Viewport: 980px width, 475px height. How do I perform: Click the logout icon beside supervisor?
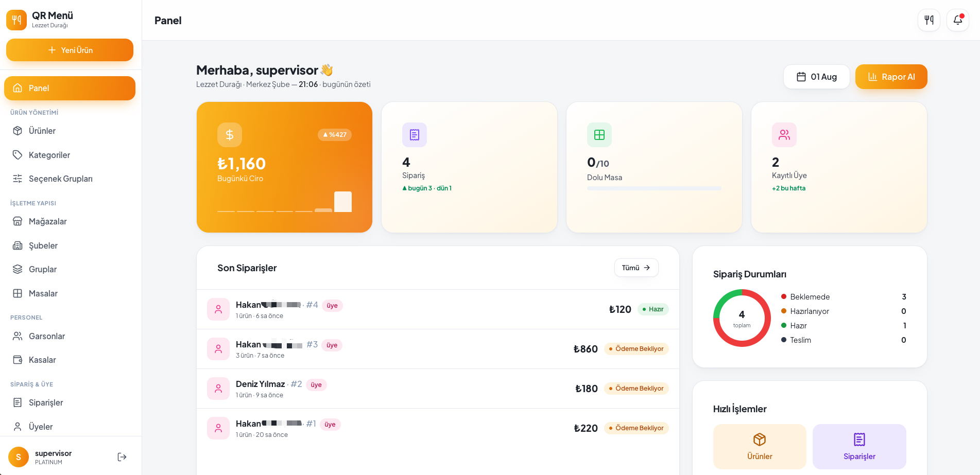pyautogui.click(x=122, y=457)
